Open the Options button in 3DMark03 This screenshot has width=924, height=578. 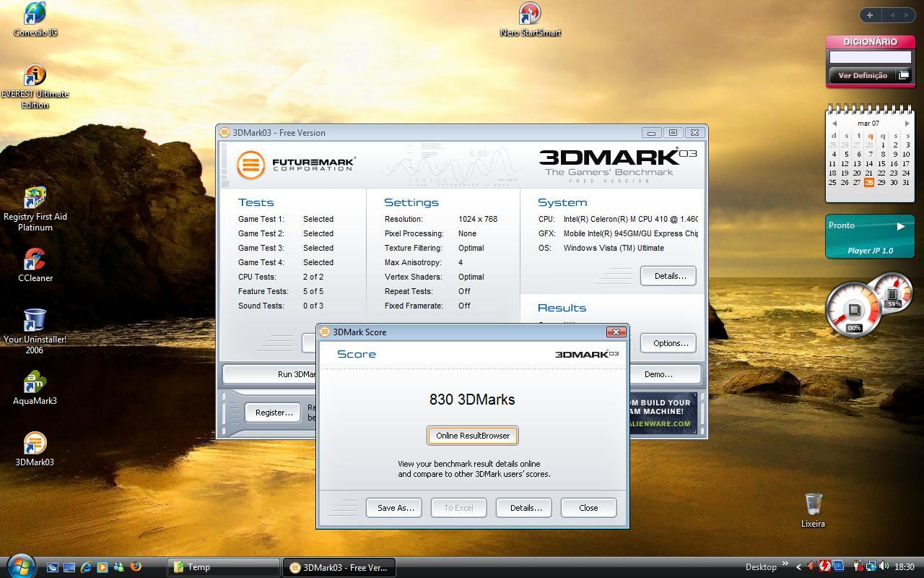coord(670,343)
